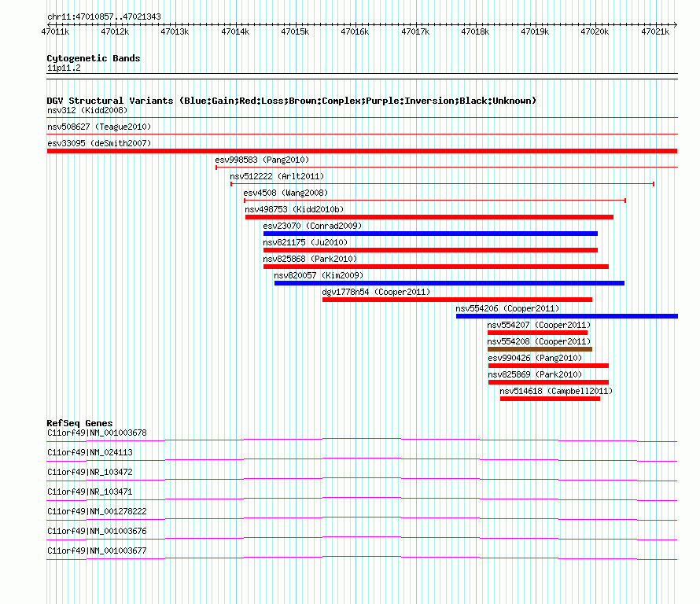Open variant nsv825869 (Park2010)
Viewport: 700px width, 604px height.
[535, 374]
